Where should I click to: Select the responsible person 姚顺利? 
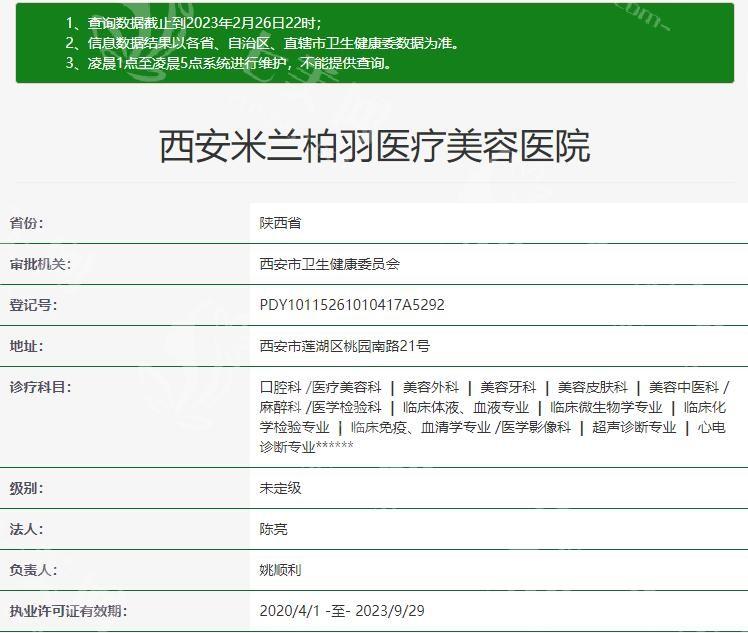(x=280, y=570)
